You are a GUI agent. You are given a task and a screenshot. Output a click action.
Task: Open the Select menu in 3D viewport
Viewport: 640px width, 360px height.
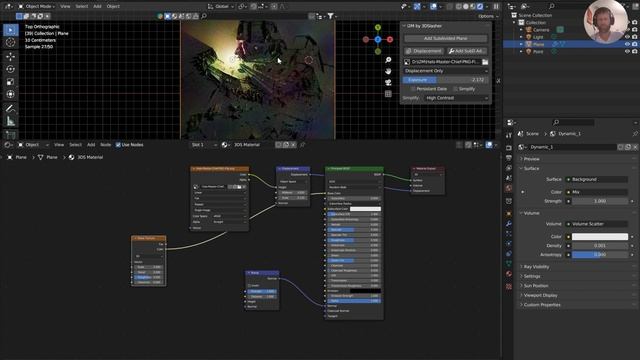coord(82,7)
